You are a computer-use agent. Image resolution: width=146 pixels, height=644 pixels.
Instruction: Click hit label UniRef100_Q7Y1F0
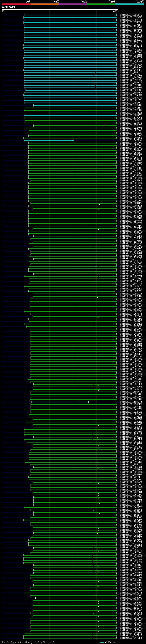point(131,25)
